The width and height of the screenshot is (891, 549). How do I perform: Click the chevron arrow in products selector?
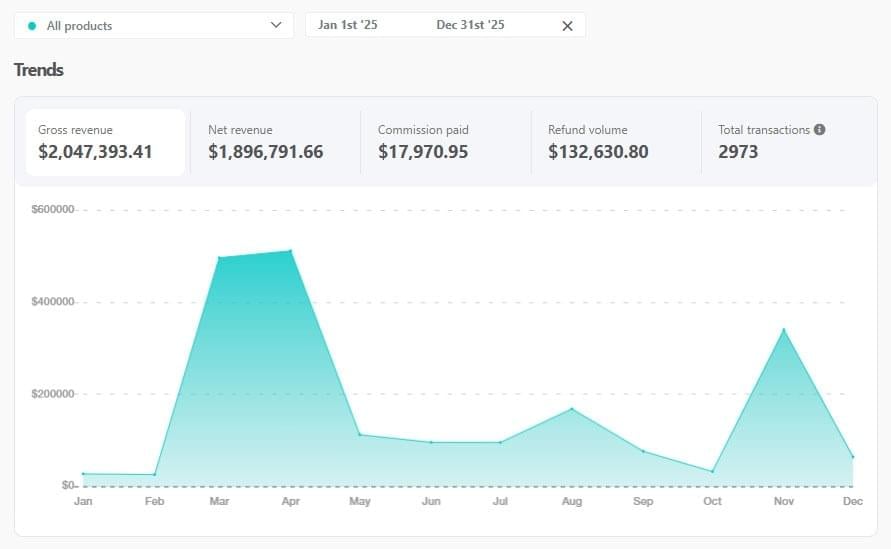pos(276,26)
